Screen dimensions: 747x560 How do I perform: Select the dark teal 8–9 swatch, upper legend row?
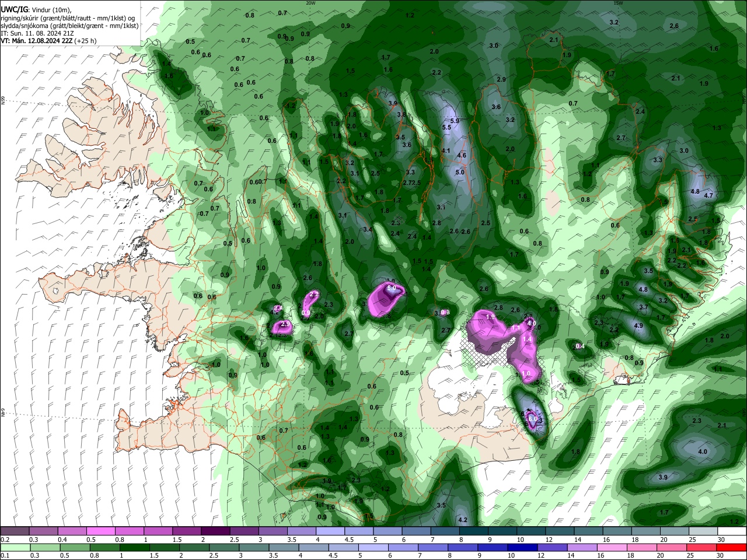(473, 531)
